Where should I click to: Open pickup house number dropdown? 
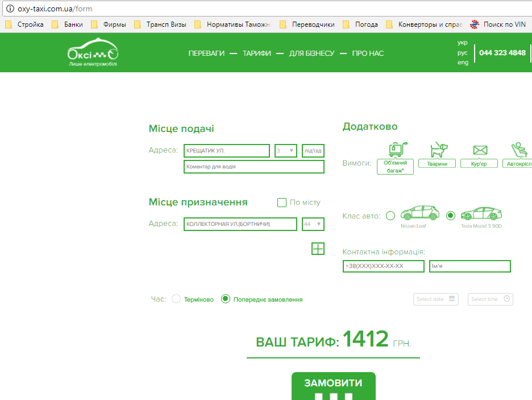pos(286,151)
